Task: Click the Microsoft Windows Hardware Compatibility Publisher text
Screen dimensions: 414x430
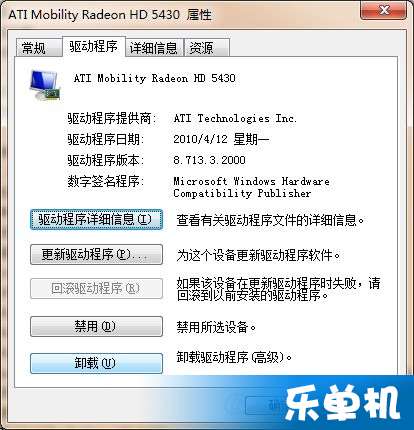Action: [251, 187]
